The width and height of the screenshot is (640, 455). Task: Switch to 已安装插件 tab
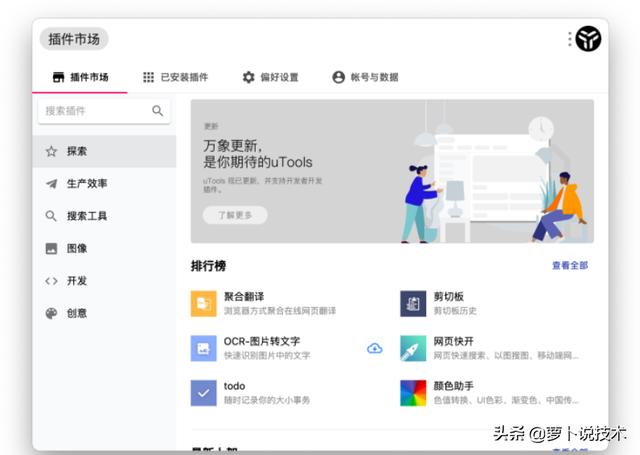[176, 77]
